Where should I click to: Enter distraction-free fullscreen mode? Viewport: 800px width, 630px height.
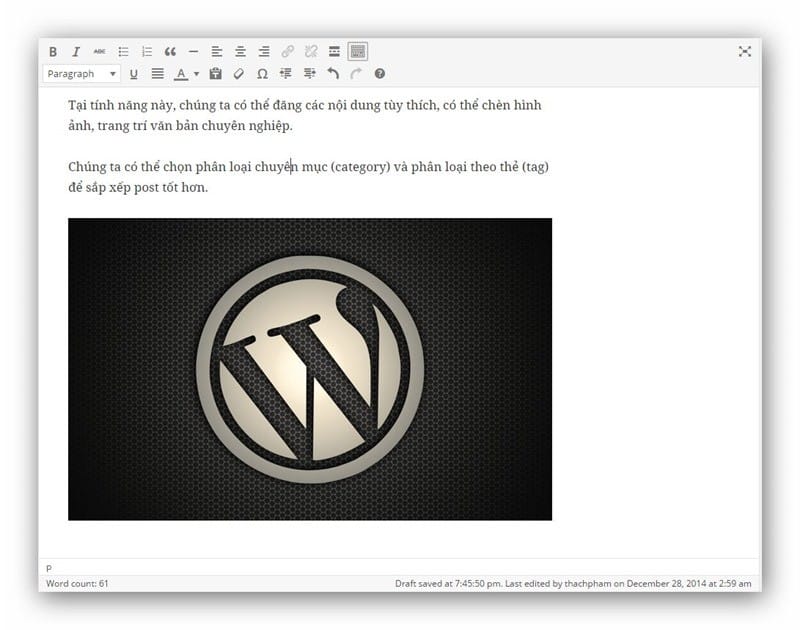[x=745, y=52]
